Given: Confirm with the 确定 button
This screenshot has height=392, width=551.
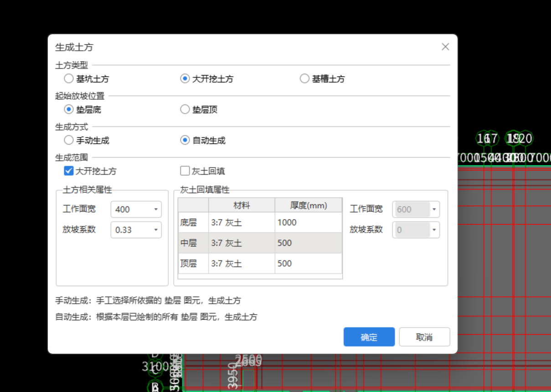Looking at the screenshot, I should [x=369, y=337].
